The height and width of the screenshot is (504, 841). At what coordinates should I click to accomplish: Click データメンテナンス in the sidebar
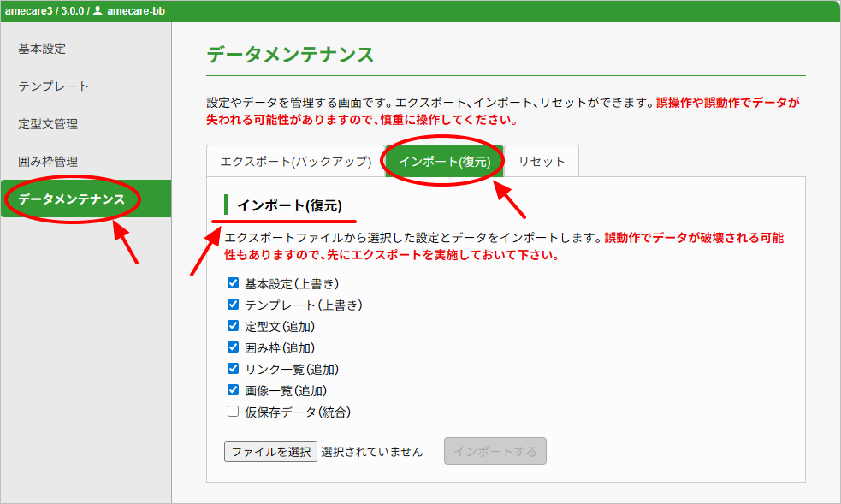coord(72,199)
